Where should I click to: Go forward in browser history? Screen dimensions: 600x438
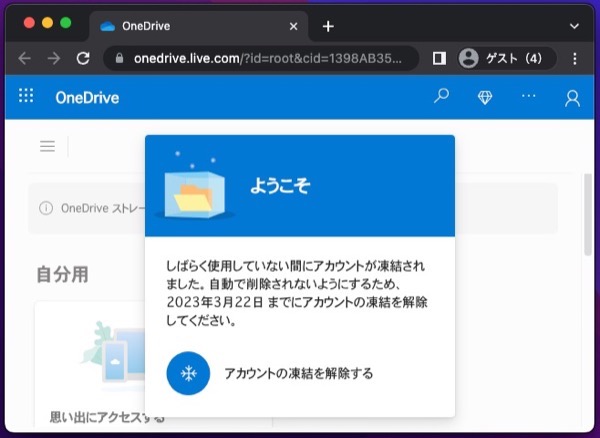[x=54, y=59]
